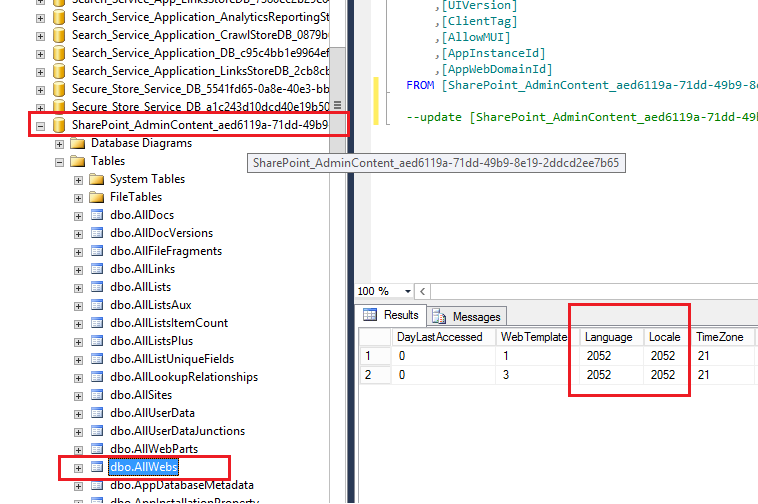Viewport: 758px width, 504px height.
Task: Switch to the Messages tab
Action: click(x=467, y=317)
